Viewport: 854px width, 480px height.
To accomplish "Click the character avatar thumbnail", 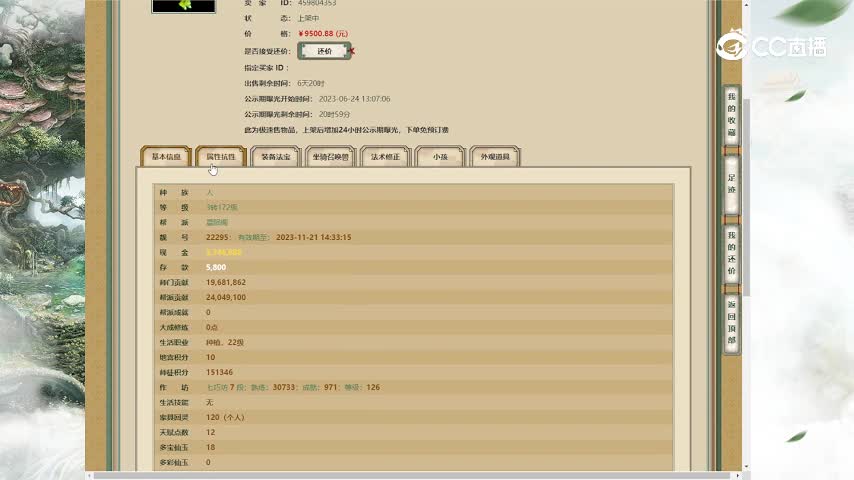I will (184, 5).
